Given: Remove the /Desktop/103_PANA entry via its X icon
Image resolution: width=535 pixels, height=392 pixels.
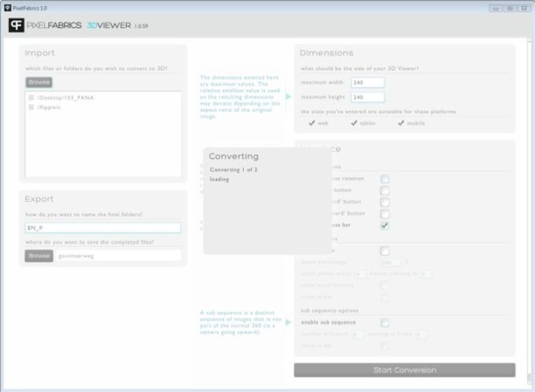Looking at the screenshot, I should pyautogui.click(x=31, y=97).
